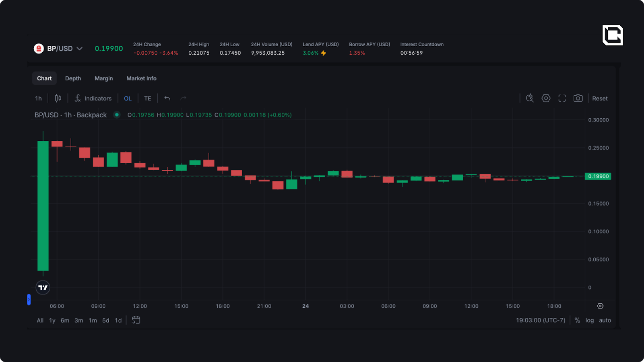644x362 pixels.
Task: Toggle logarithmic scale with log
Action: (x=589, y=320)
